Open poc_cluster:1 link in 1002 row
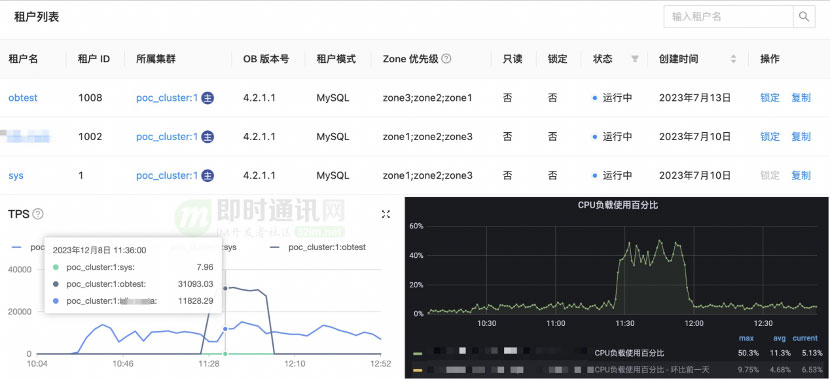 [167, 137]
